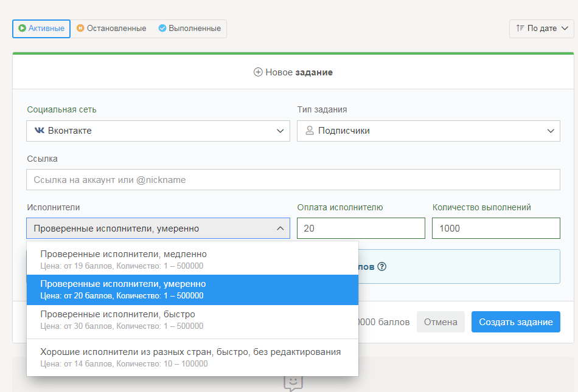
Task: Click the VK logo in social network field
Action: [x=40, y=131]
